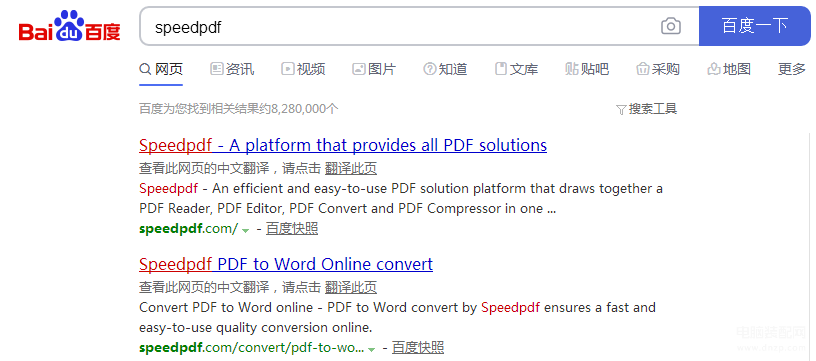The height and width of the screenshot is (361, 816).
Task: Open camera image search icon
Action: pyautogui.click(x=671, y=27)
